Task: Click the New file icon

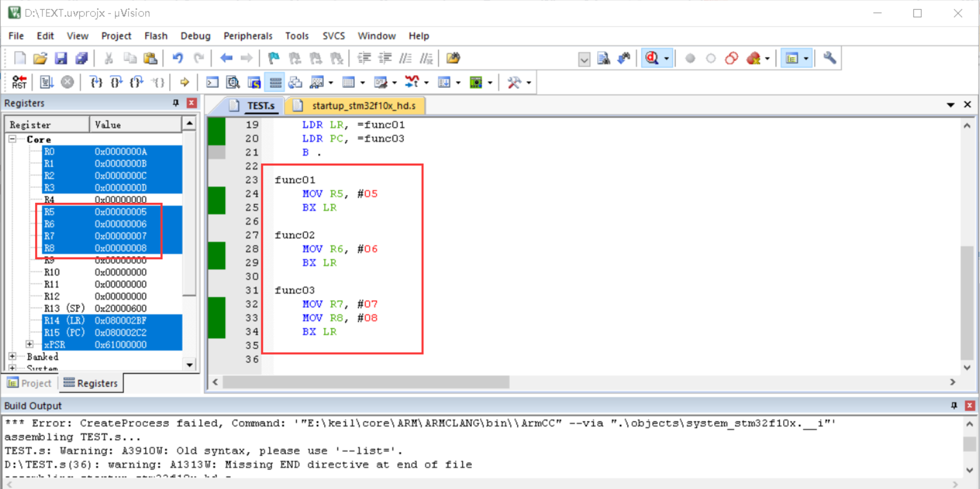Action: [20, 58]
